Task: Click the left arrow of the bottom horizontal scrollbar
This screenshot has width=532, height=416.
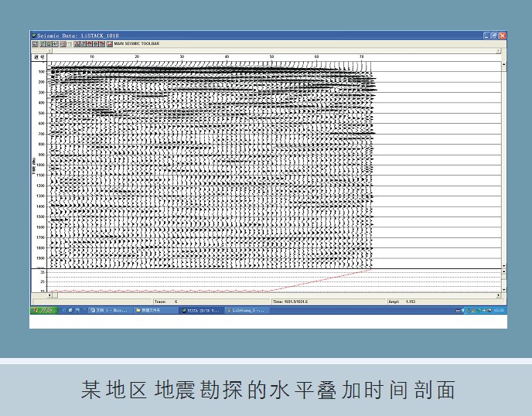Action: coord(51,295)
